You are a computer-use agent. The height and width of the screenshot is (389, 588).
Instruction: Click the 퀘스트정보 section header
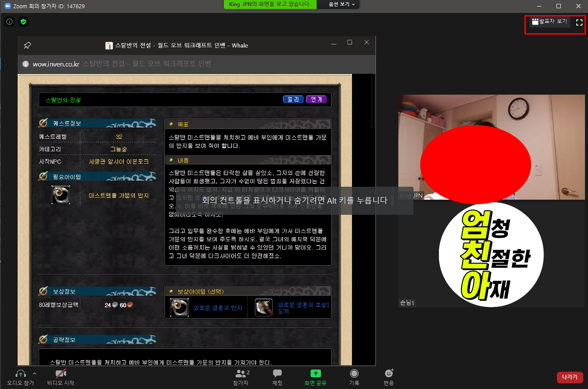[x=97, y=124]
